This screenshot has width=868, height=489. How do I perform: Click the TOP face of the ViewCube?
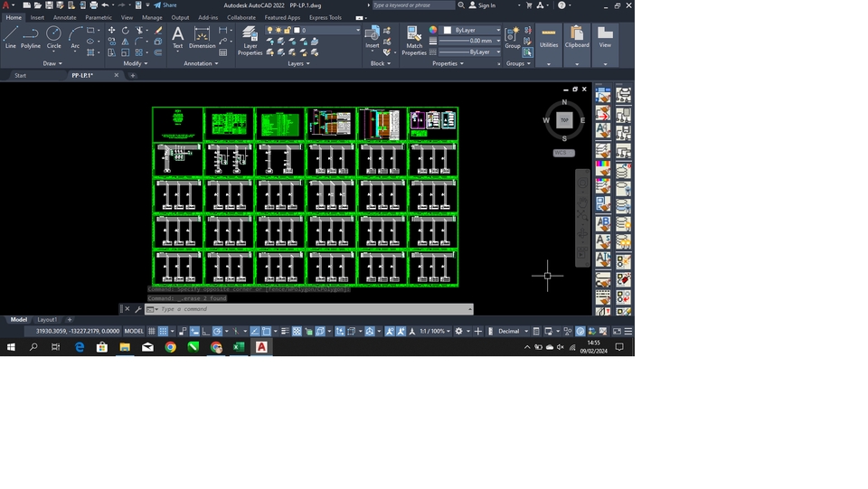pyautogui.click(x=564, y=120)
